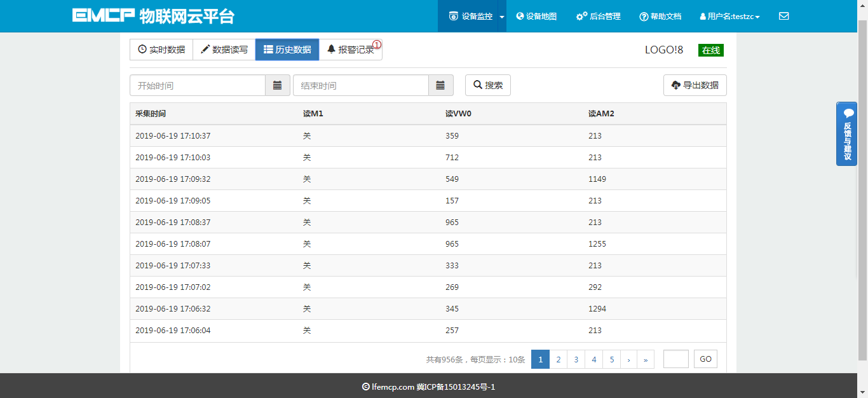Open the 反馈与建议 feedback side tab
Viewport: 868px width, 398px height.
point(846,134)
